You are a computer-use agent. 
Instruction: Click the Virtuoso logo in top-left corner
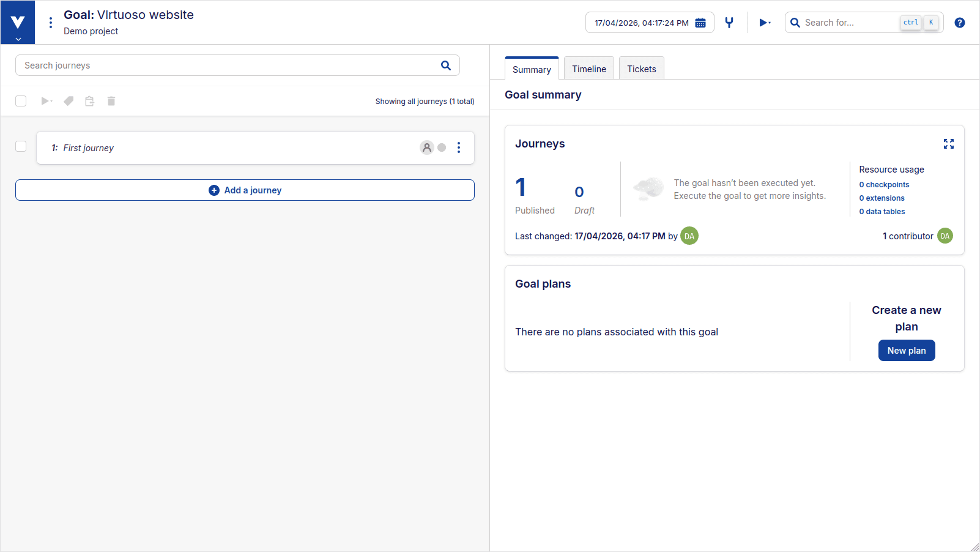(x=18, y=23)
